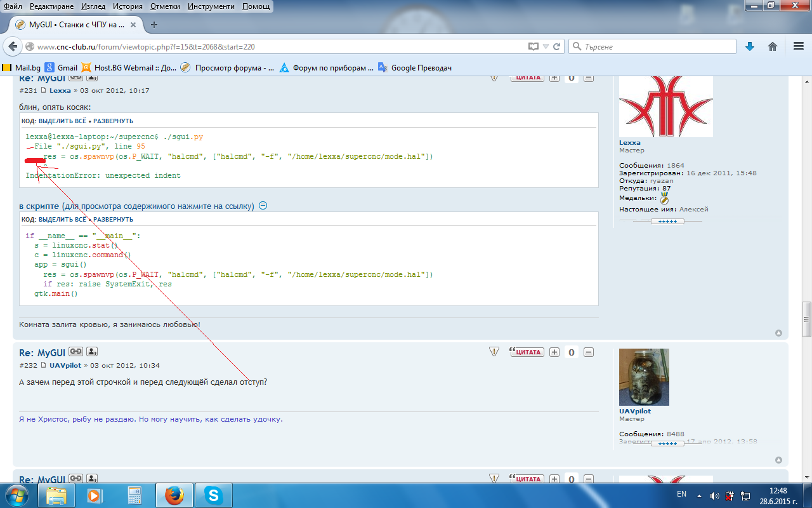Quote post #232 with ЦИТАТА button

coord(527,352)
